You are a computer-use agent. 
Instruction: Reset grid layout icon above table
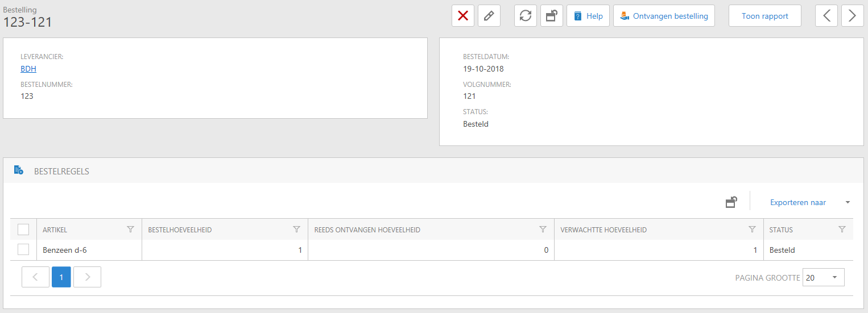click(731, 202)
